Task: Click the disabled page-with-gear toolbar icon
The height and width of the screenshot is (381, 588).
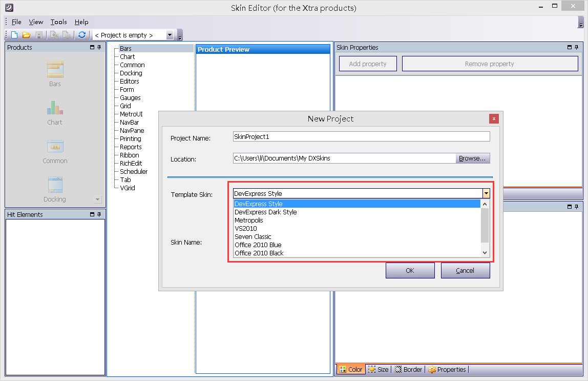Action: click(67, 35)
